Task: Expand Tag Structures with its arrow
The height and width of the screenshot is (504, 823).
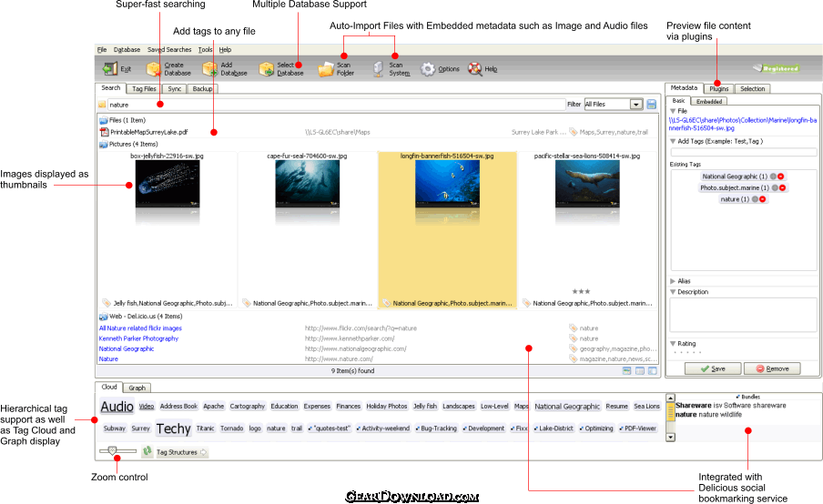Action: click(x=204, y=452)
